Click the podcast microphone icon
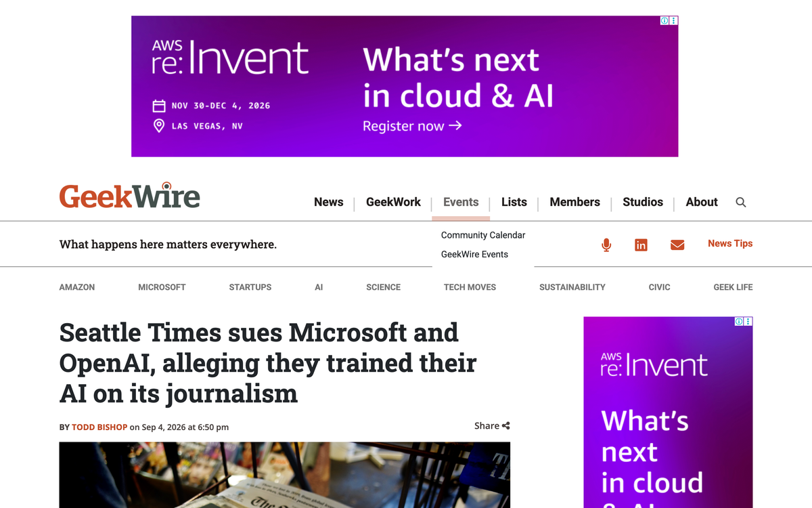This screenshot has height=508, width=812. (x=606, y=245)
